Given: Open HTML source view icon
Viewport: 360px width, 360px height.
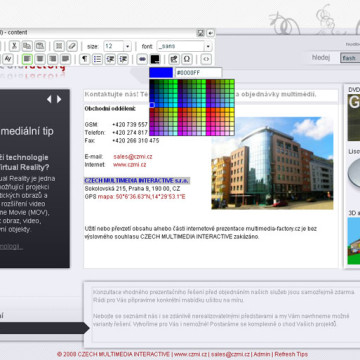Looking at the screenshot, I should pos(206,59).
